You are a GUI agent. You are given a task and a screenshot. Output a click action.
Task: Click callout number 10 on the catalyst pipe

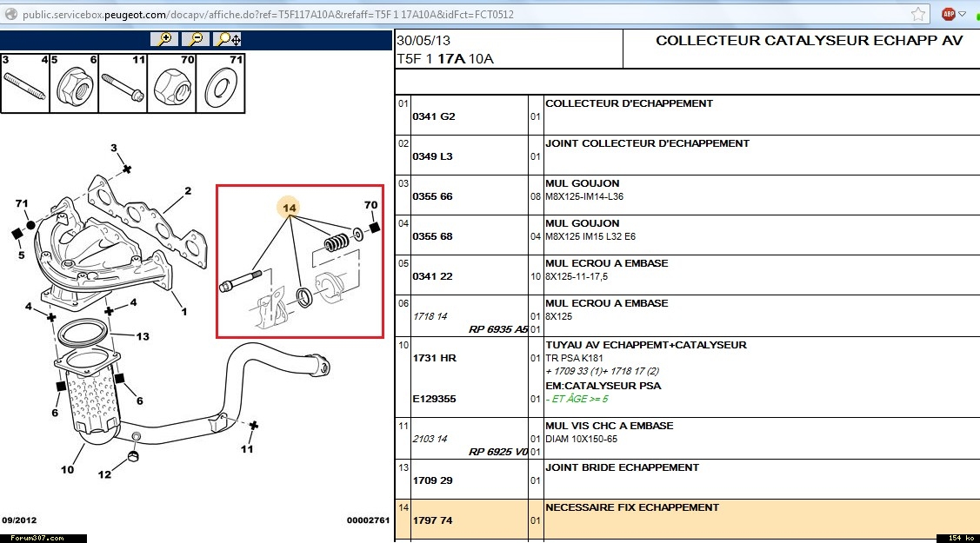coord(67,470)
